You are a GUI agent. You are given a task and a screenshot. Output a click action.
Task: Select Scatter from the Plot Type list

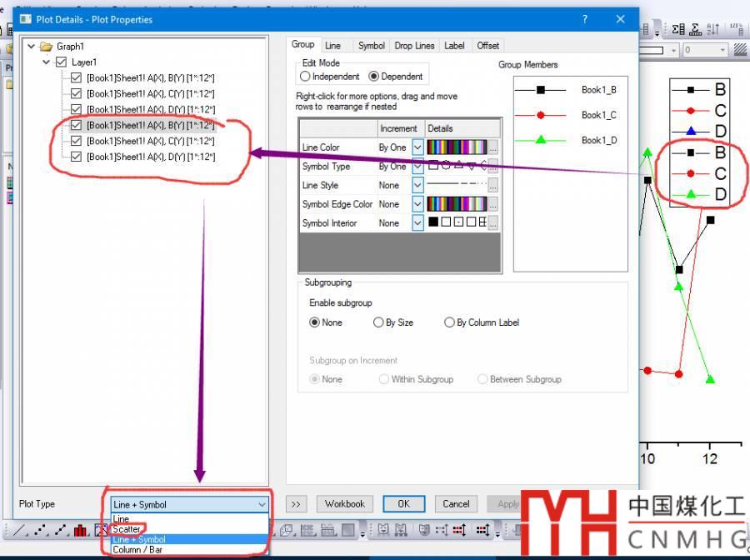click(x=127, y=529)
